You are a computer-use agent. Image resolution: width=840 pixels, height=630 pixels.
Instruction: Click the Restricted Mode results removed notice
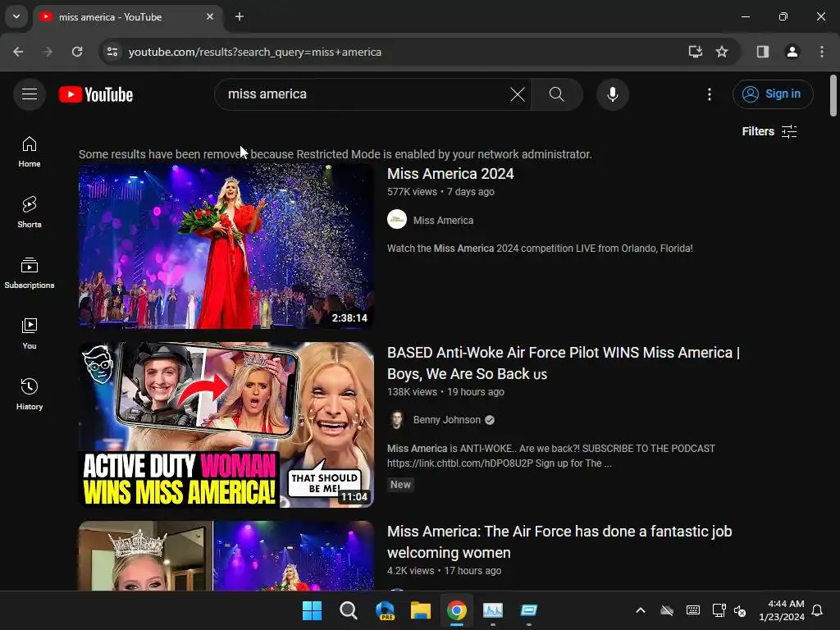click(336, 154)
